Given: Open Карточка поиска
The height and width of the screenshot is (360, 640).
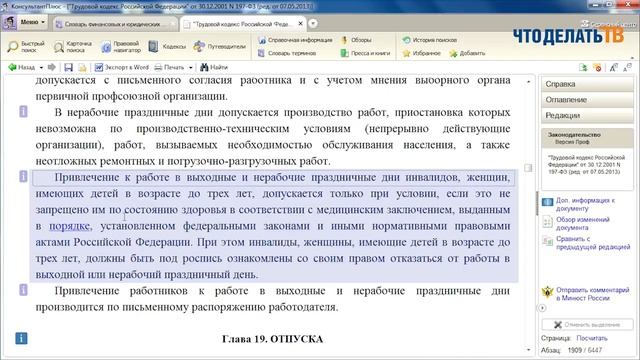Looking at the screenshot, I should (73, 47).
